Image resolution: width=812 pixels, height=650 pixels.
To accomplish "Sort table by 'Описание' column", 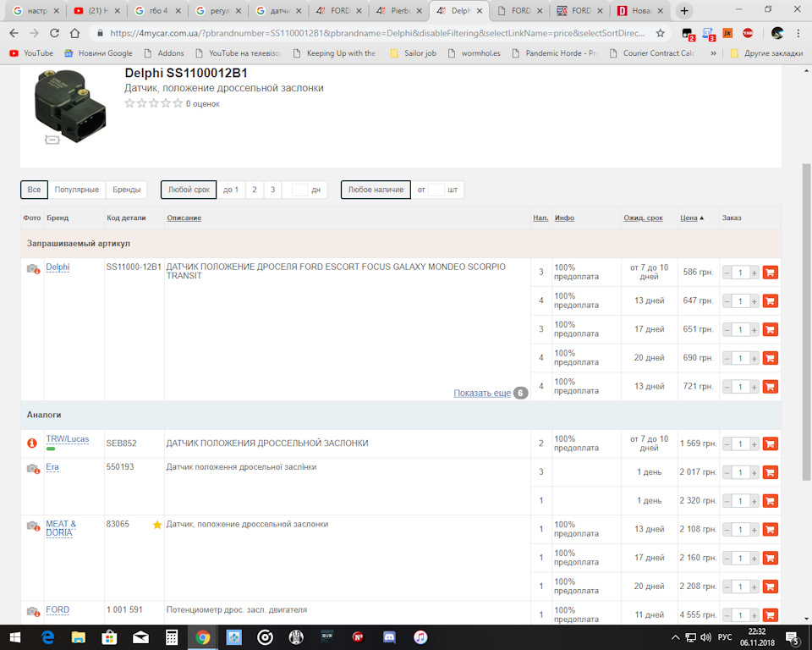I will pos(184,218).
